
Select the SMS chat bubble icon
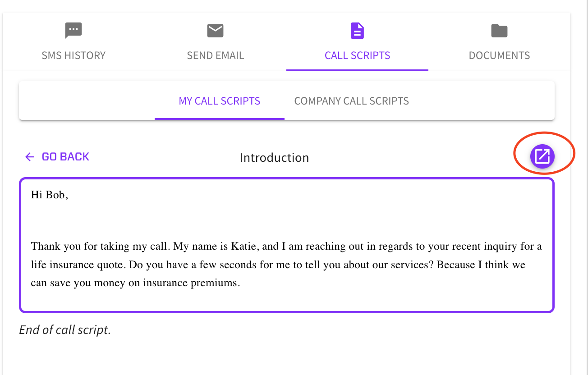click(73, 31)
